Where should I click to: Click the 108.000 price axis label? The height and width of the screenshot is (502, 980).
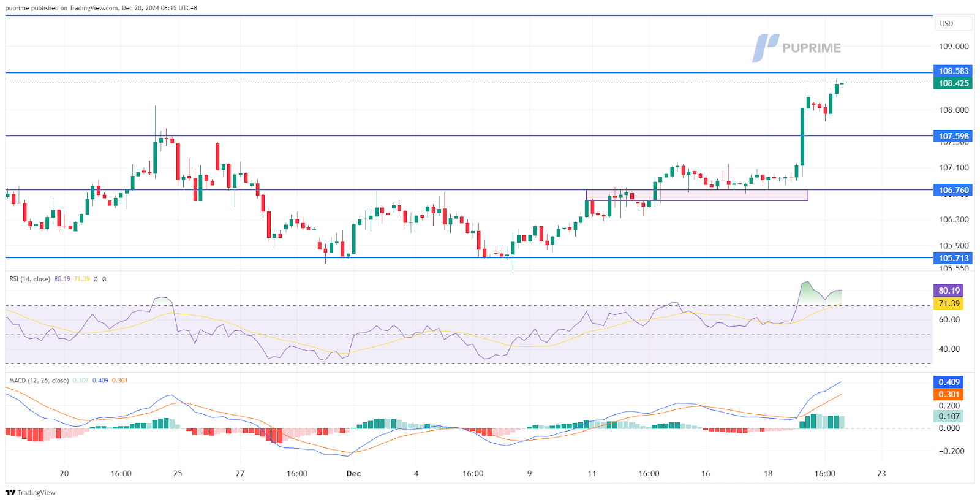pos(954,110)
